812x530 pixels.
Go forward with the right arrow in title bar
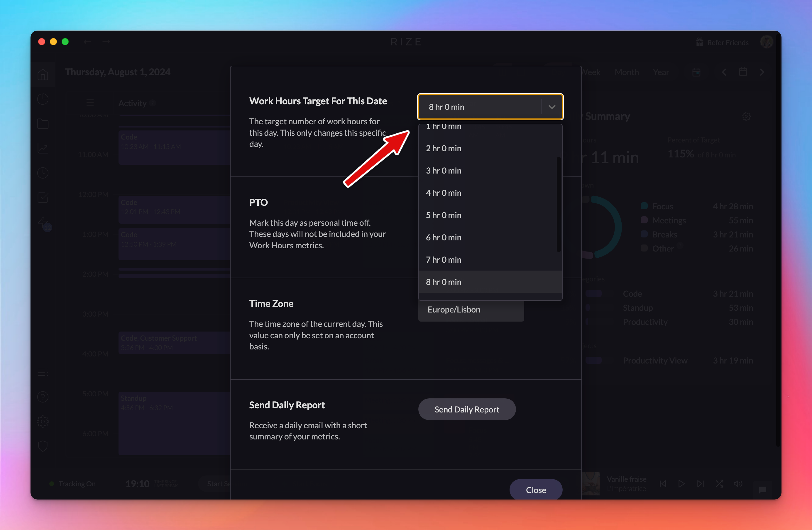[x=106, y=42]
